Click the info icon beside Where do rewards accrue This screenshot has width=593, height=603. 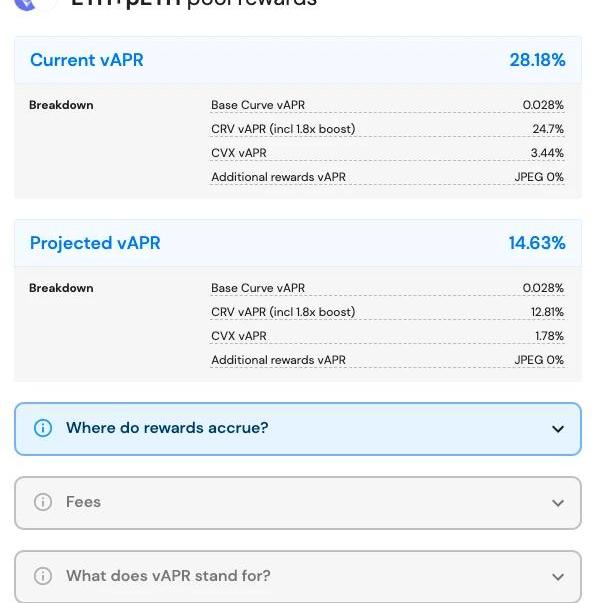tap(43, 428)
